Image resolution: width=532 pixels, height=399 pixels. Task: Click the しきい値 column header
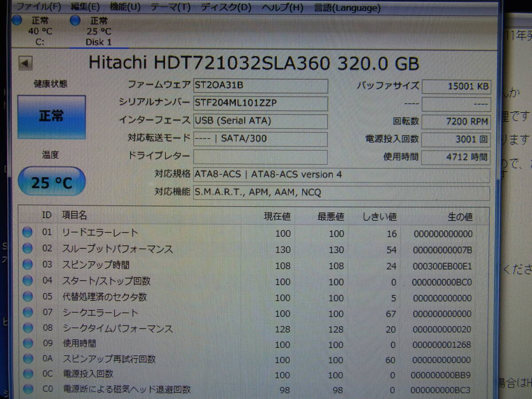pos(379,217)
